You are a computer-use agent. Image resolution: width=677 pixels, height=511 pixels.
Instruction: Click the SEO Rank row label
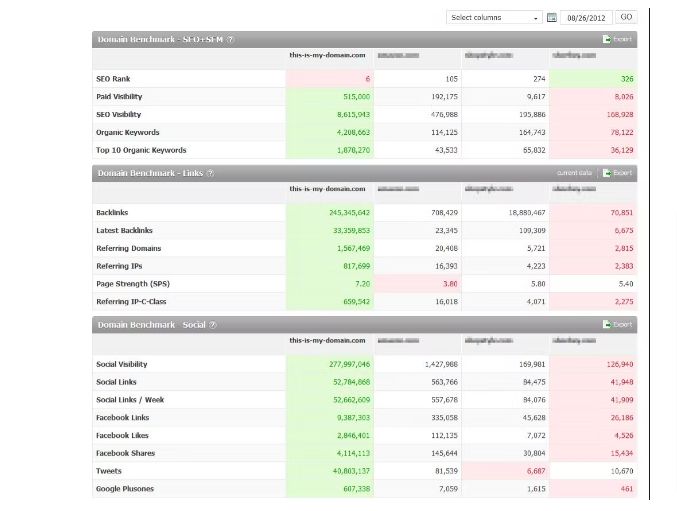tap(113, 79)
